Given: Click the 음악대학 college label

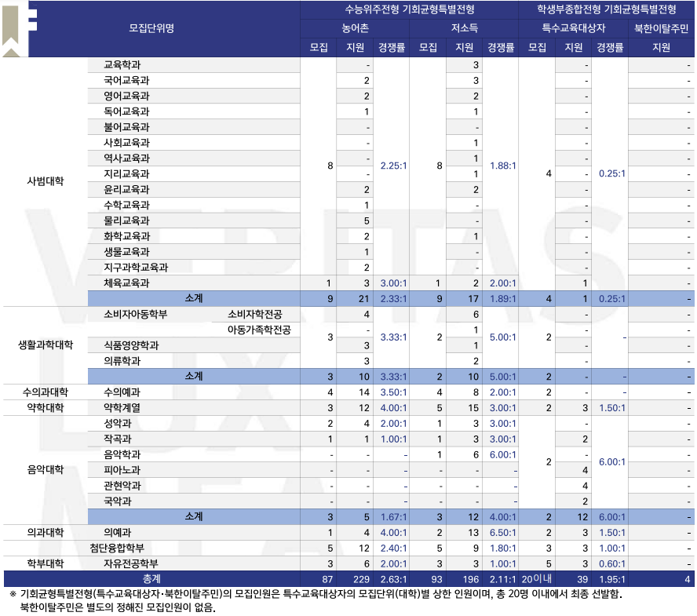Looking at the screenshot, I should click(x=46, y=470).
